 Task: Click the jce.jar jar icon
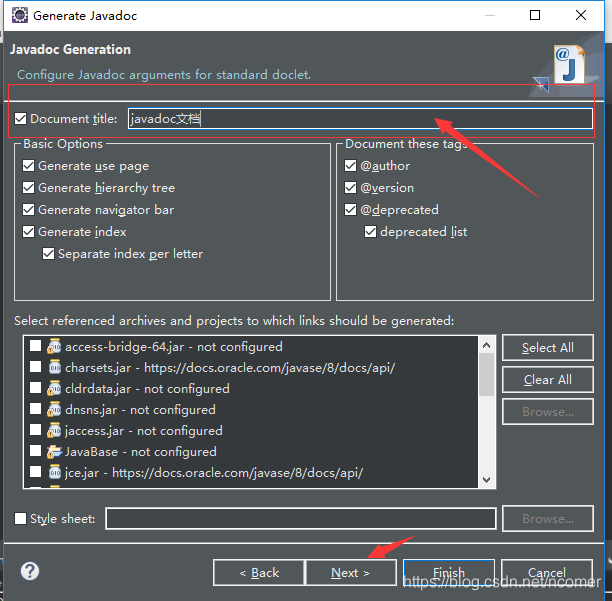(x=55, y=473)
